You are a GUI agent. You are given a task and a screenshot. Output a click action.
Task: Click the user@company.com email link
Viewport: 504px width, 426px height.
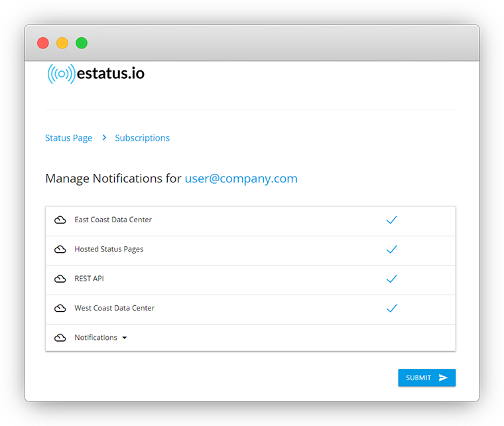[241, 178]
